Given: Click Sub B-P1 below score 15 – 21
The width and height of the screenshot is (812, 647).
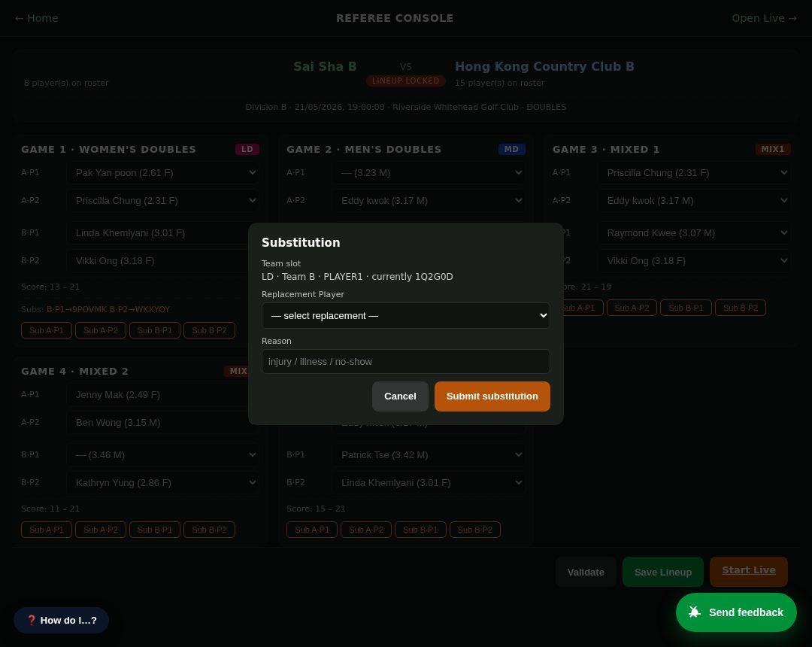Looking at the screenshot, I should 420,530.
